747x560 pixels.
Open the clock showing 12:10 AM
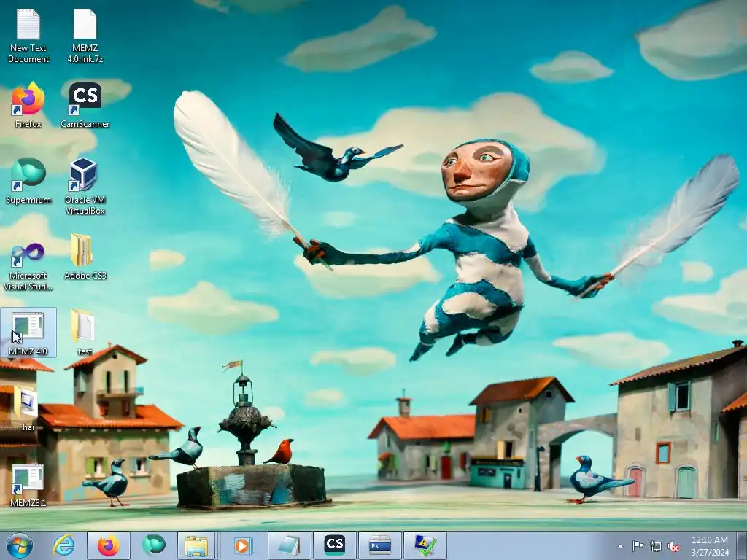tap(709, 546)
